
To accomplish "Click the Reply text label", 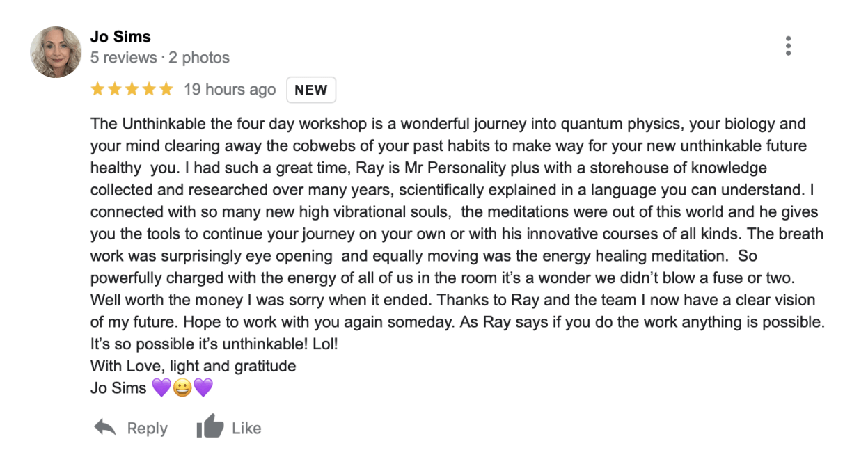I will [x=147, y=429].
